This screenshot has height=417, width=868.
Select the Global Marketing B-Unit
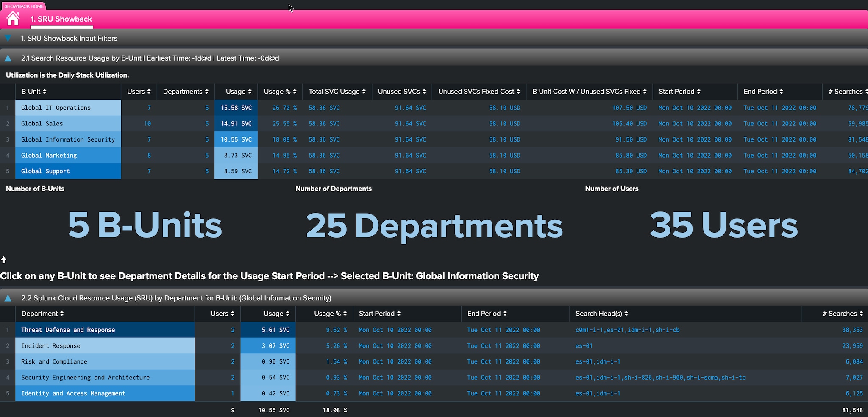point(68,156)
